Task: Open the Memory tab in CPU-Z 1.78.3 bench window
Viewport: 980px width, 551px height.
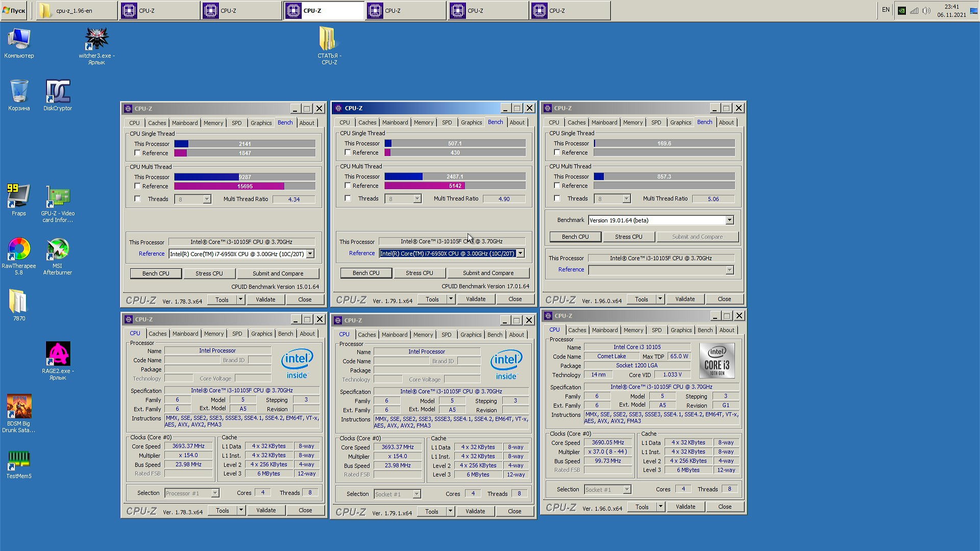Action: pyautogui.click(x=213, y=123)
